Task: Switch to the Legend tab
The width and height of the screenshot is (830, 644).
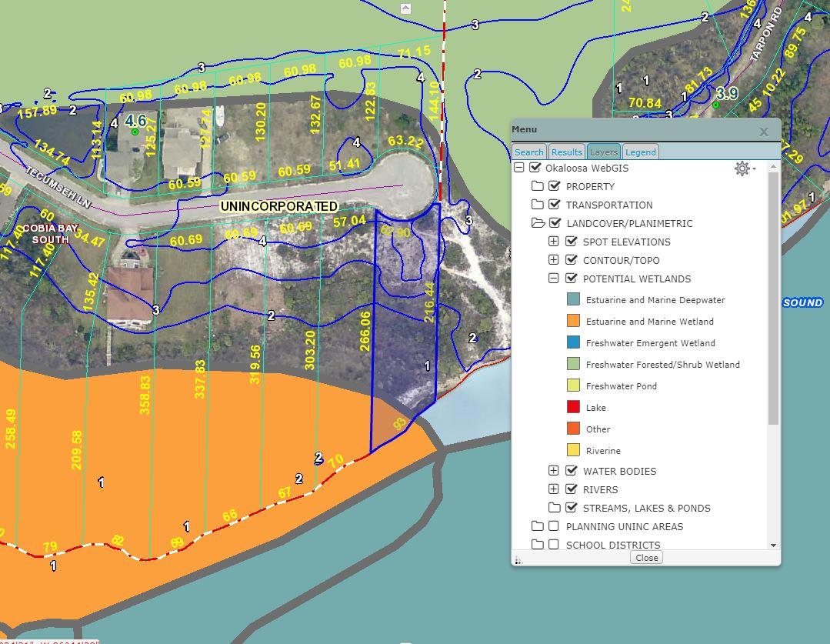Action: click(x=640, y=152)
